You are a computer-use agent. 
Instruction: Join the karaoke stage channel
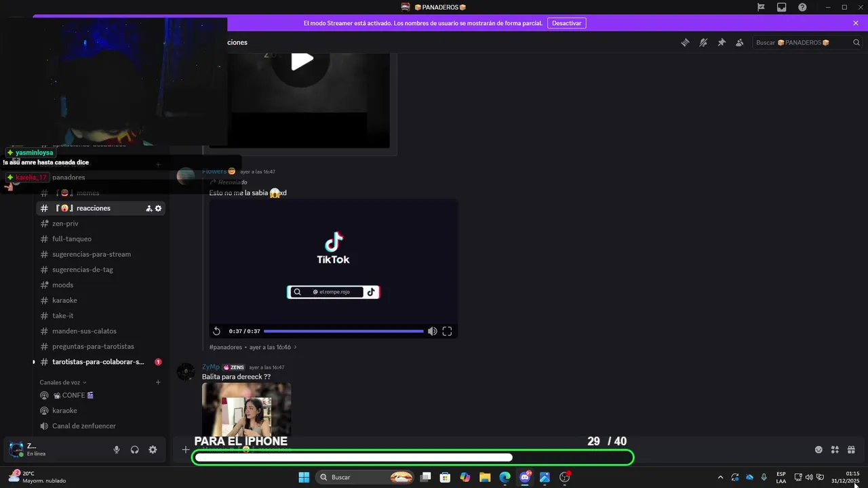[x=100, y=411]
